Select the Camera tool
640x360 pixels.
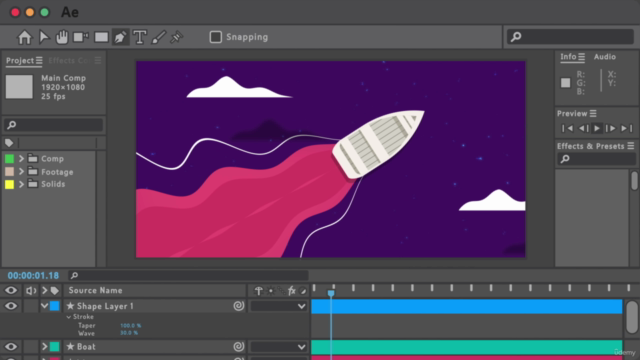click(x=81, y=37)
